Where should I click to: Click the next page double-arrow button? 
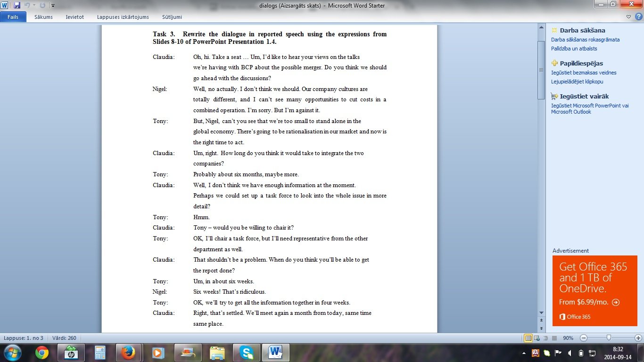tap(541, 329)
